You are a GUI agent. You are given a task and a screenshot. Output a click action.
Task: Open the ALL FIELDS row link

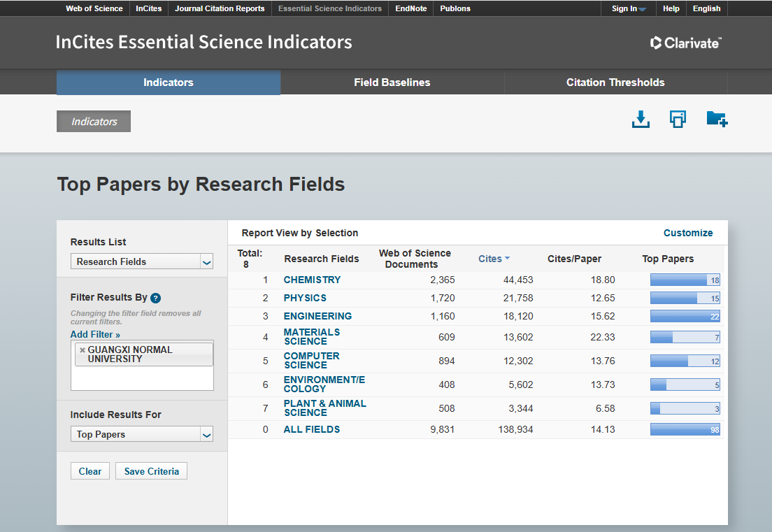click(312, 429)
